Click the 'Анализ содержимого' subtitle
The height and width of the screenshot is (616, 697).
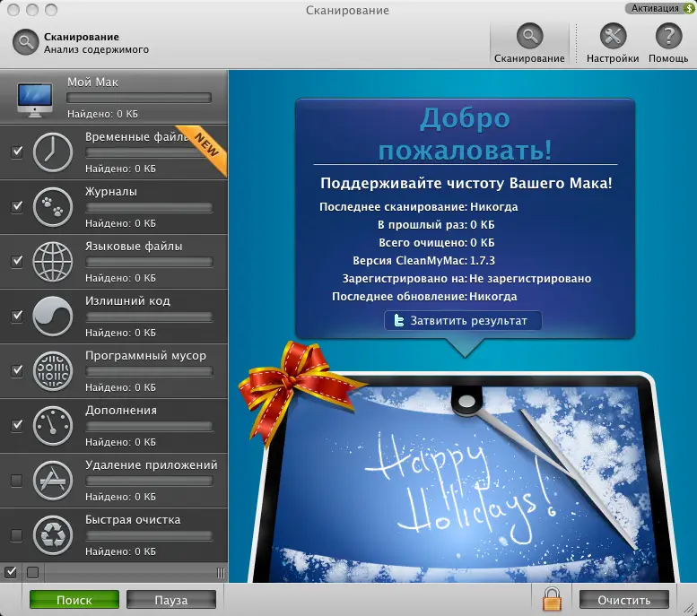[x=97, y=49]
